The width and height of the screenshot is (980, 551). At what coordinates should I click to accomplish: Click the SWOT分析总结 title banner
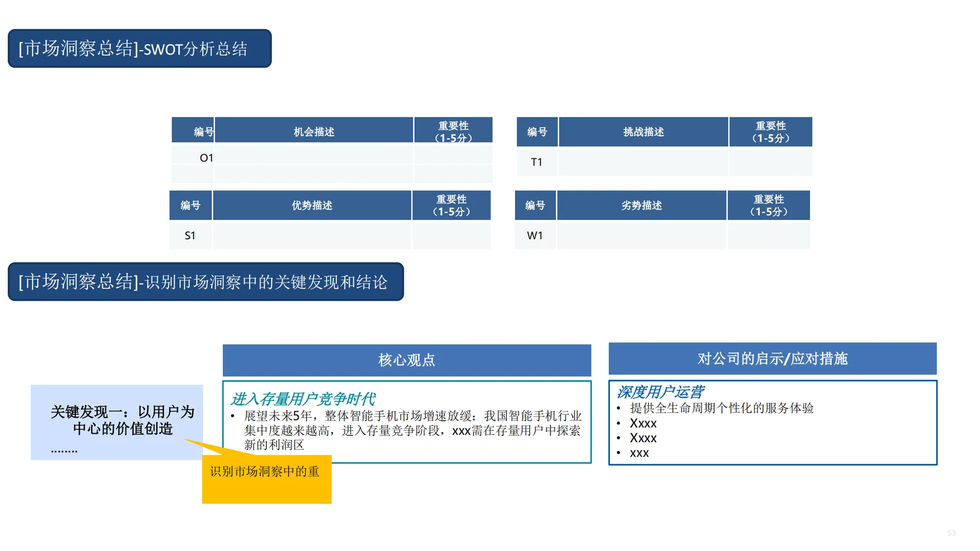click(139, 48)
